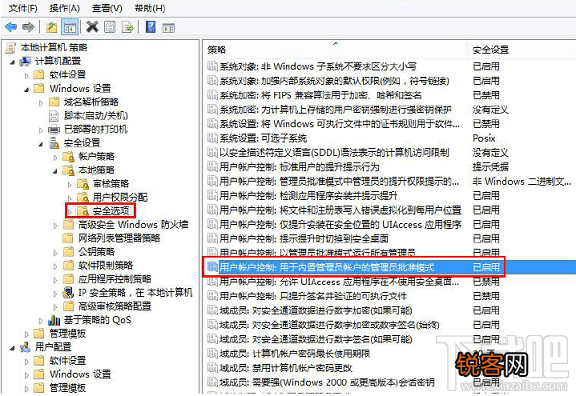Expand the 软件设置 node under 计算机配置

click(26, 76)
